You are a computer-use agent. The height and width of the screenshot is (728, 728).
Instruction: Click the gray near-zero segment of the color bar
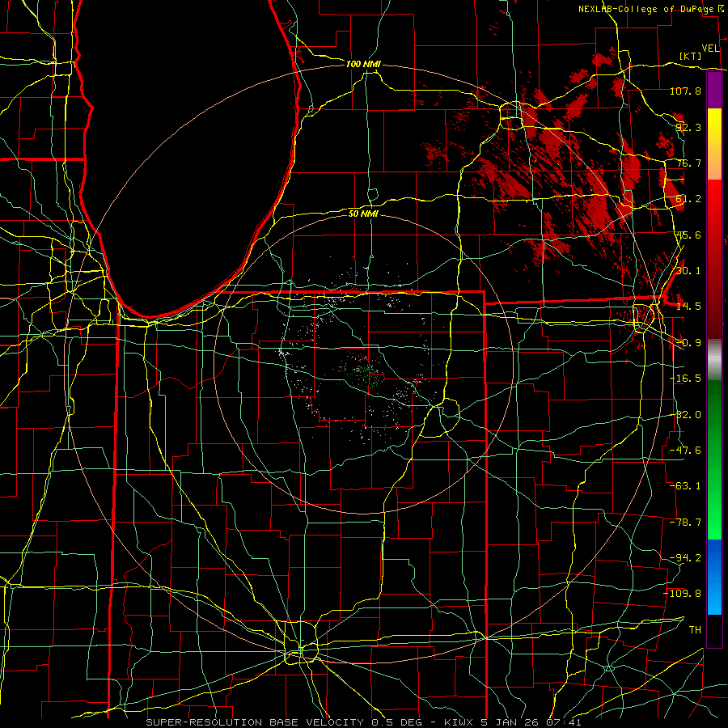pos(714,359)
